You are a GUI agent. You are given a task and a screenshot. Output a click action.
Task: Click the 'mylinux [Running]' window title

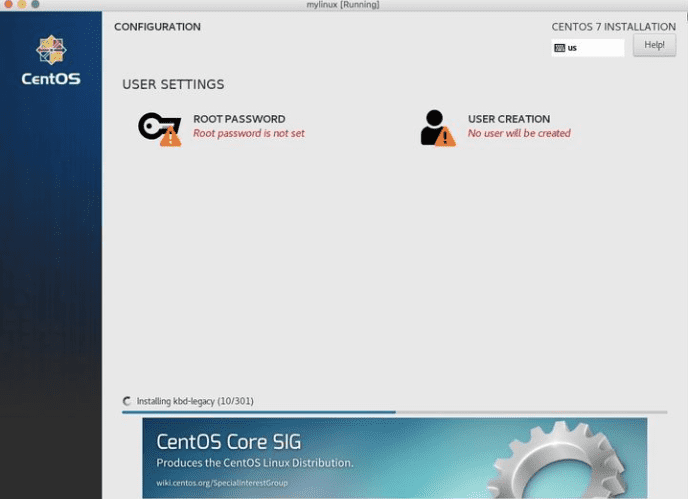click(x=343, y=5)
